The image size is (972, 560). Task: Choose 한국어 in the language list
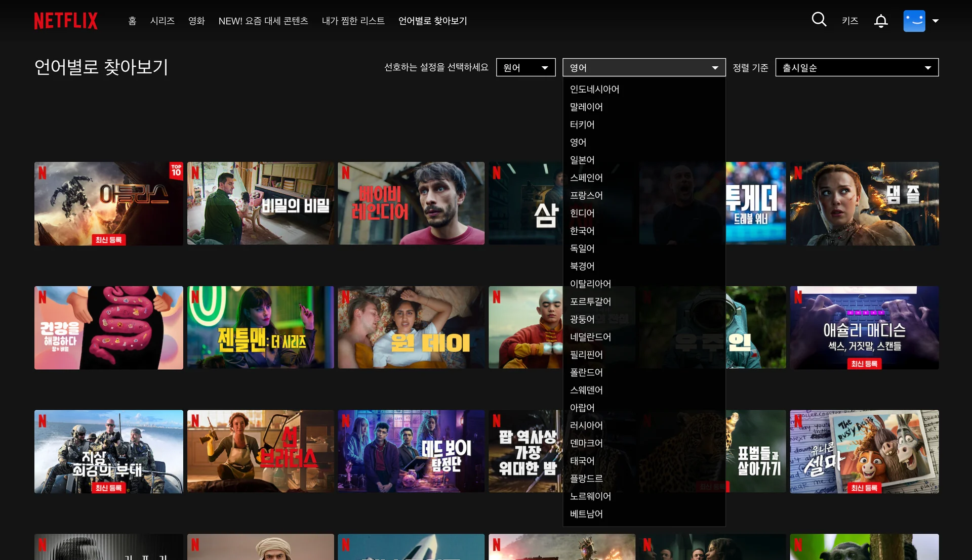coord(582,231)
